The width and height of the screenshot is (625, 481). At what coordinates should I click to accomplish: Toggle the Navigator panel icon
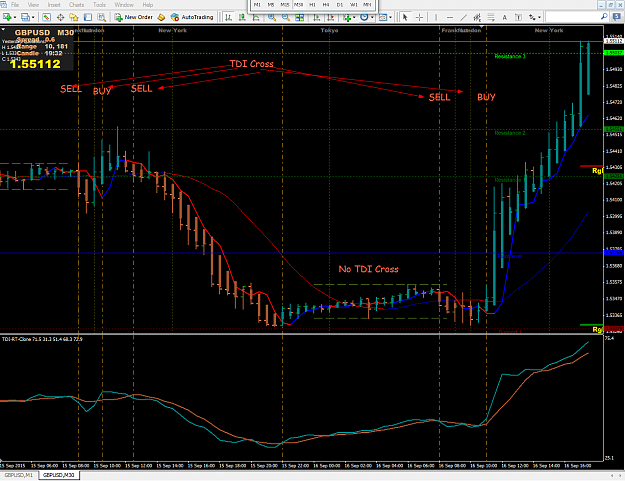click(74, 17)
